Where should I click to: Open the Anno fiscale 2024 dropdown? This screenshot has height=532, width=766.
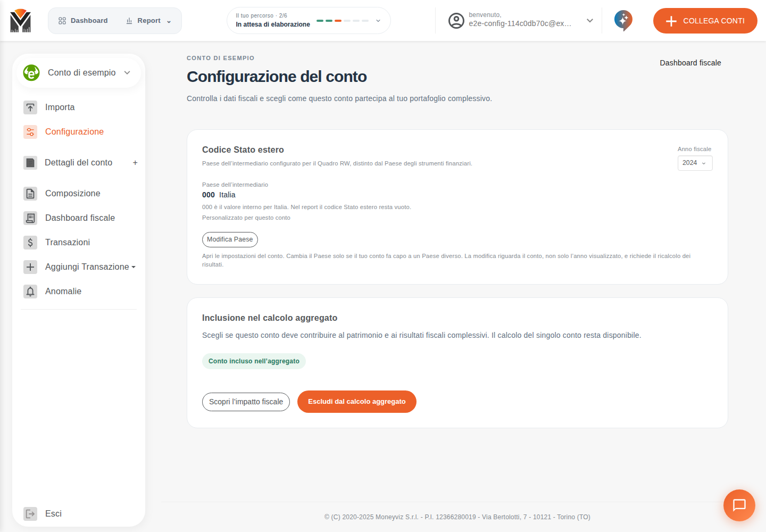pyautogui.click(x=695, y=163)
